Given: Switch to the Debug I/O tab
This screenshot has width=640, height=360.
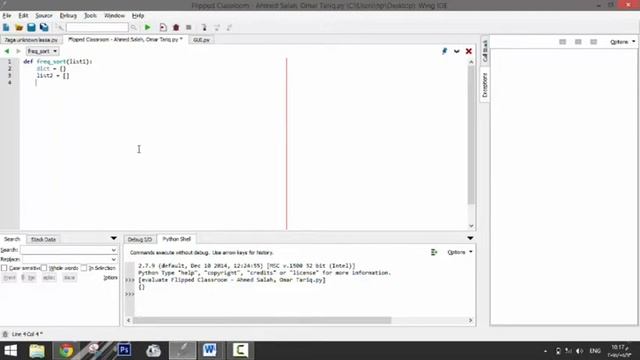Looking at the screenshot, I should (x=140, y=239).
